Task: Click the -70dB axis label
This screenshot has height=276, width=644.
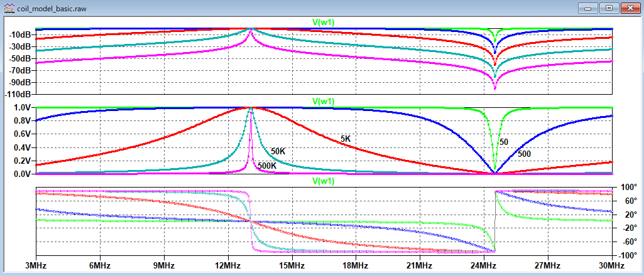Action: [21, 70]
